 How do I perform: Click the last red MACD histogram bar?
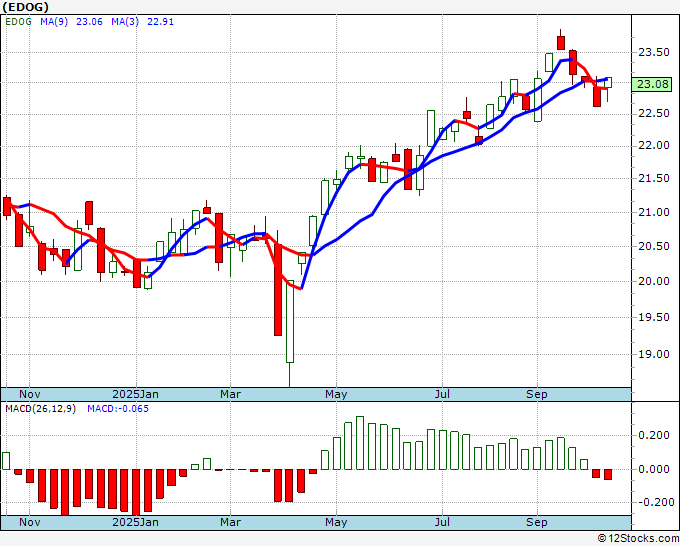coord(608,474)
